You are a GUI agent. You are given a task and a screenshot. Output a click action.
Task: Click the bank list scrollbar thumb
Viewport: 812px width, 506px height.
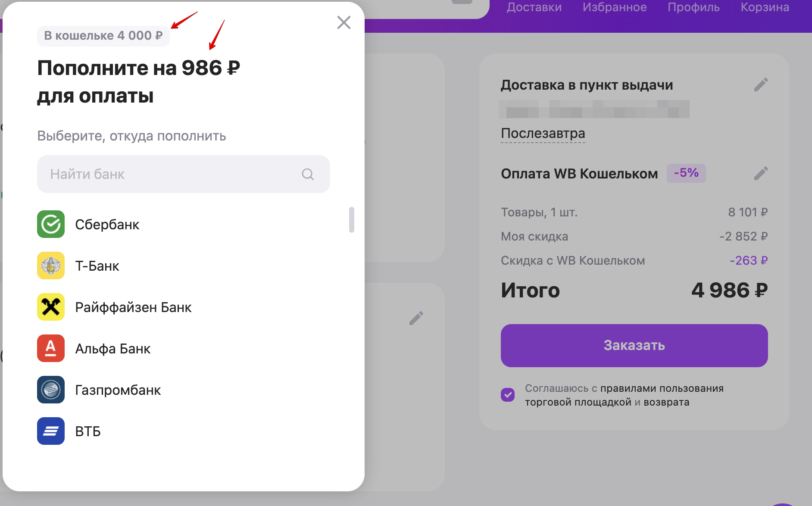352,220
